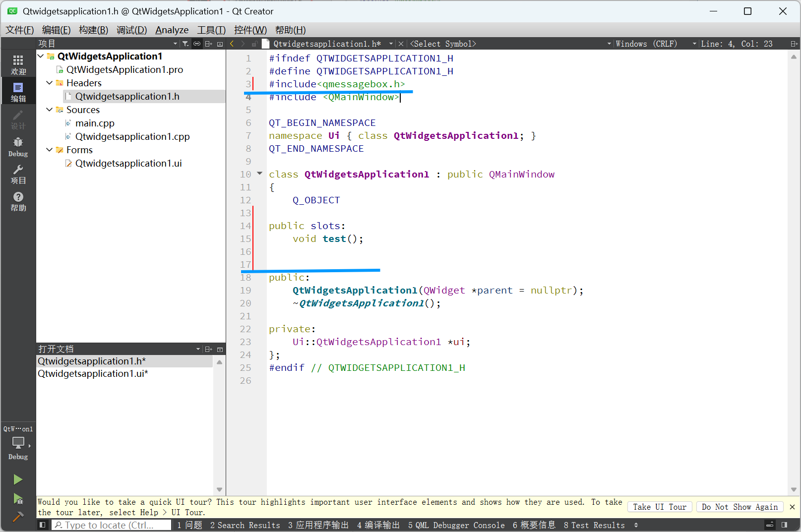The image size is (801, 532).
Task: Open the 编辑(E) menu
Action: point(56,30)
